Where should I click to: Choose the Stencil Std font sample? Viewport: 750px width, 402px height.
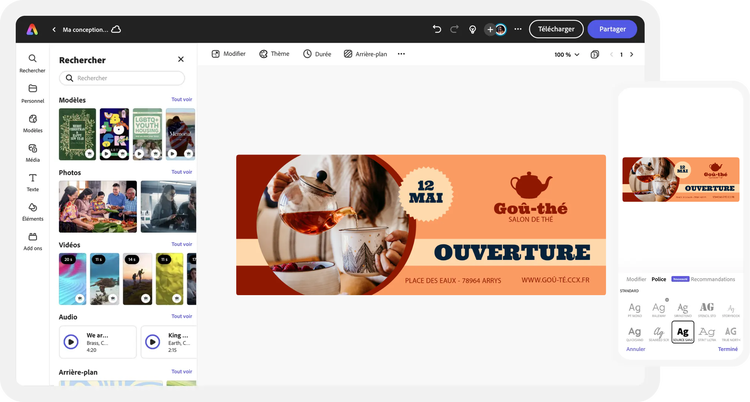click(x=706, y=310)
